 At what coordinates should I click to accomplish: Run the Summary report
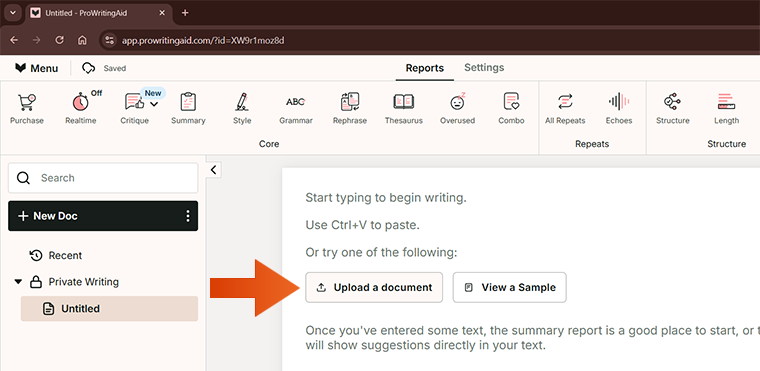(188, 109)
